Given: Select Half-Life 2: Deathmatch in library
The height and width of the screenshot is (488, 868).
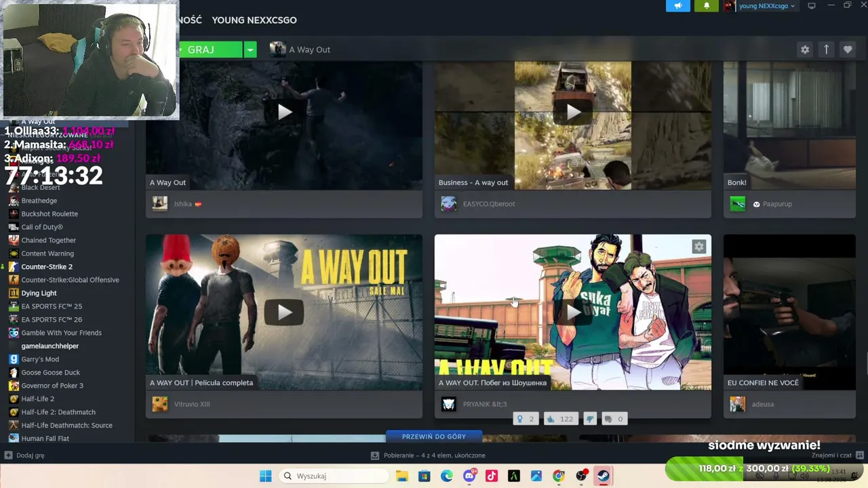Looking at the screenshot, I should point(58,412).
